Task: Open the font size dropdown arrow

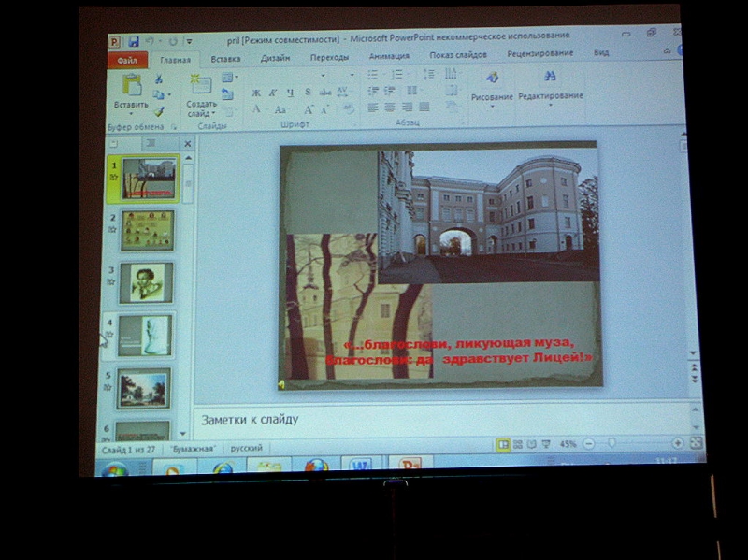Action: point(352,76)
